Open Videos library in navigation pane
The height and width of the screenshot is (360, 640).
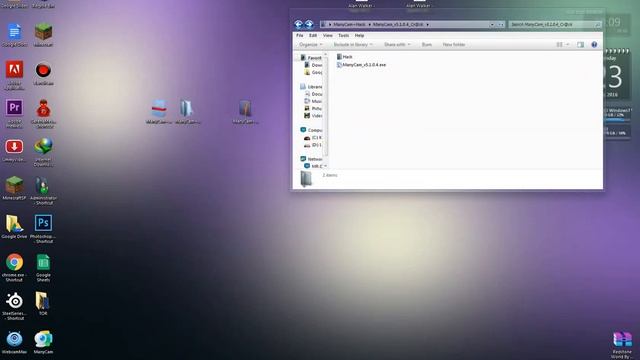313,116
